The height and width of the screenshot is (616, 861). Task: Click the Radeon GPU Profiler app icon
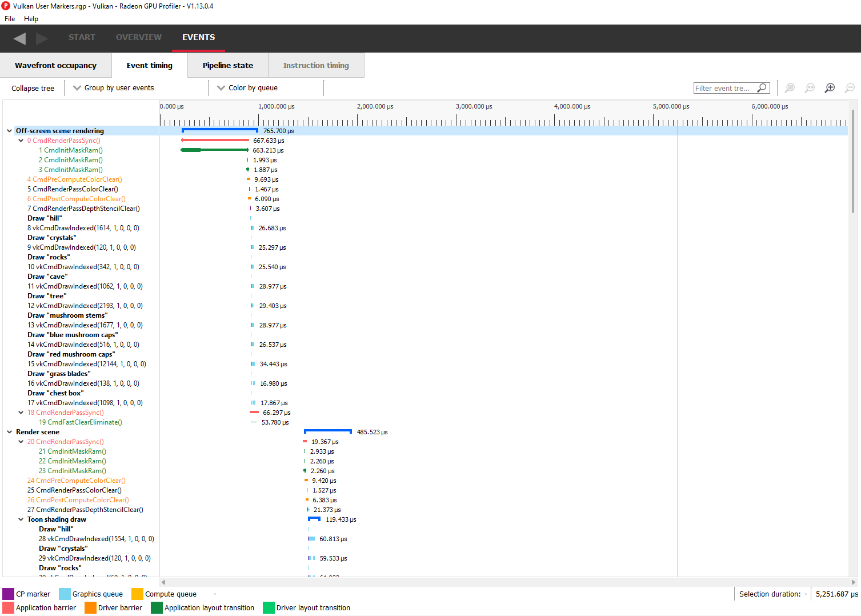6,6
